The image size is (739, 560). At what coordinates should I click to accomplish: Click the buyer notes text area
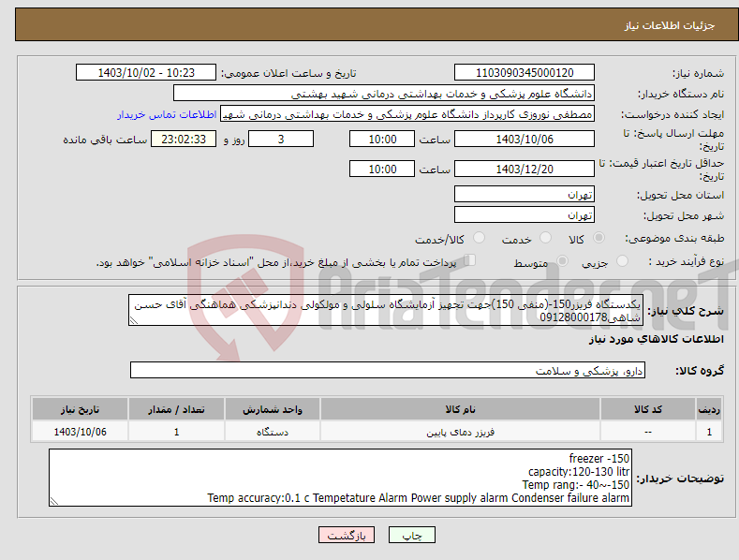pyautogui.click(x=340, y=478)
